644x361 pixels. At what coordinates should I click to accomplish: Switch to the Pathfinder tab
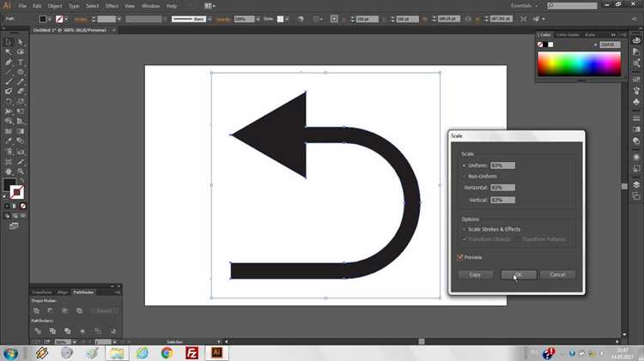[83, 292]
